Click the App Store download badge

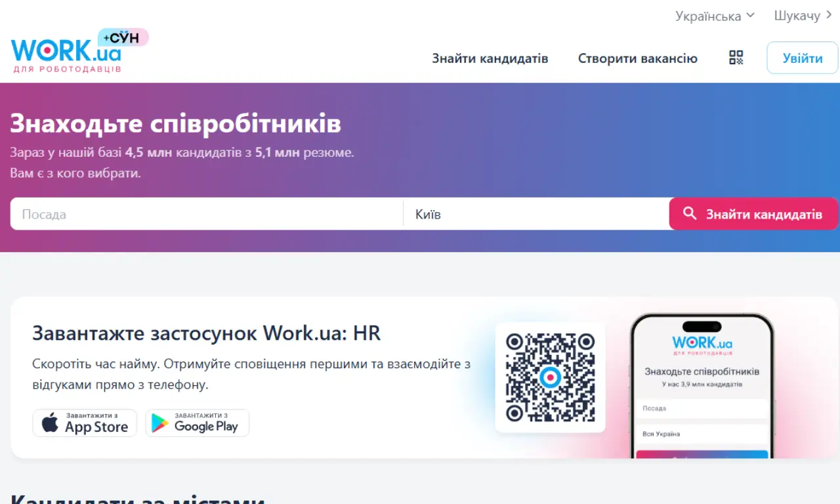click(x=84, y=423)
